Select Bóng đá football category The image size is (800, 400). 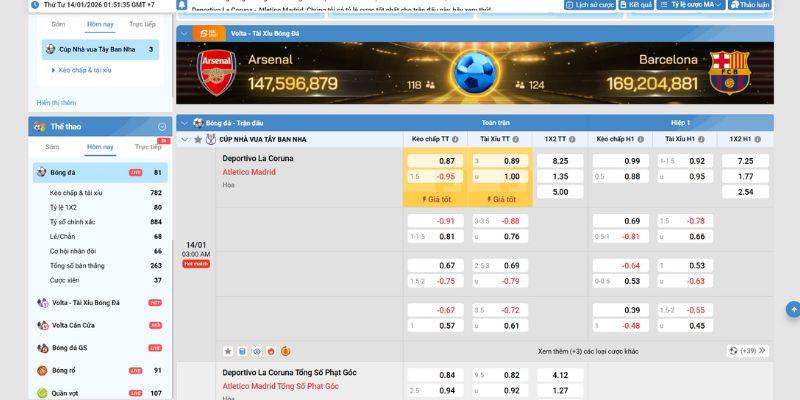[100, 172]
